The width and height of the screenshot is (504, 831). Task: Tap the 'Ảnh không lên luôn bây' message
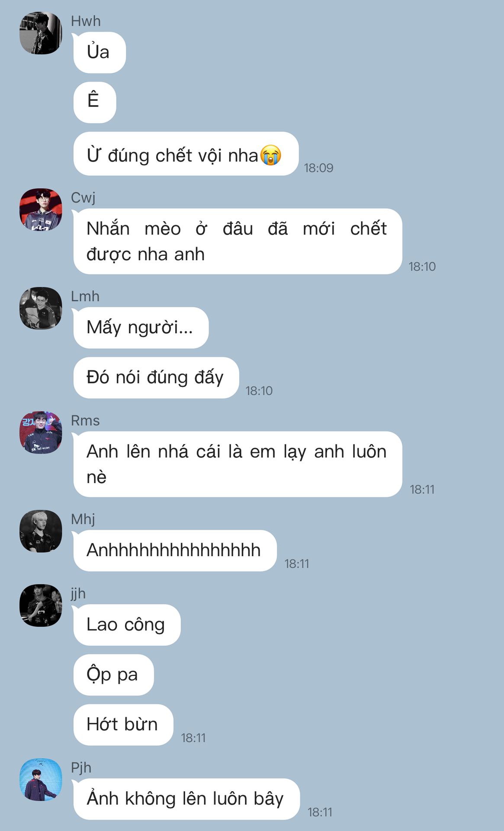coord(186,799)
